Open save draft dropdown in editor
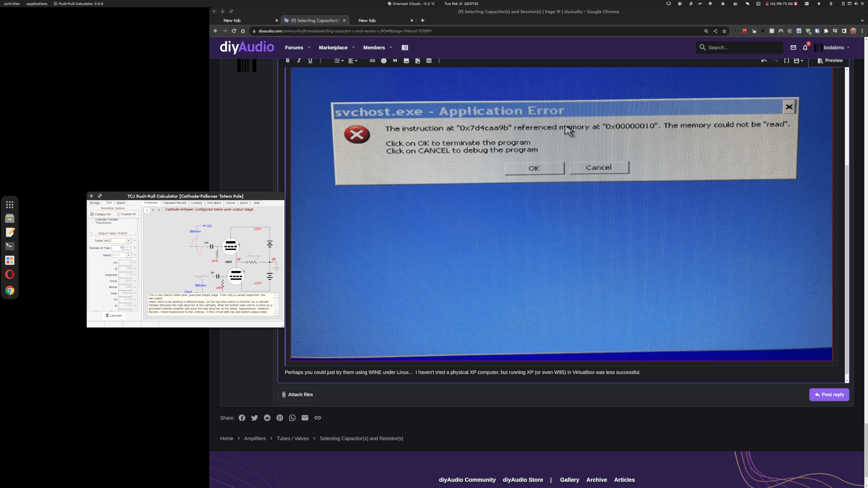The height and width of the screenshot is (488, 868). click(x=798, y=61)
